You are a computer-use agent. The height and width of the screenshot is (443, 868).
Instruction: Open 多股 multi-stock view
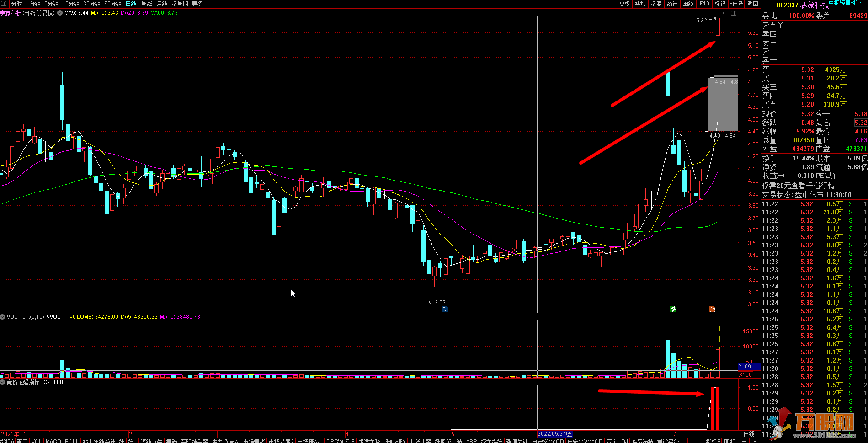(x=656, y=4)
